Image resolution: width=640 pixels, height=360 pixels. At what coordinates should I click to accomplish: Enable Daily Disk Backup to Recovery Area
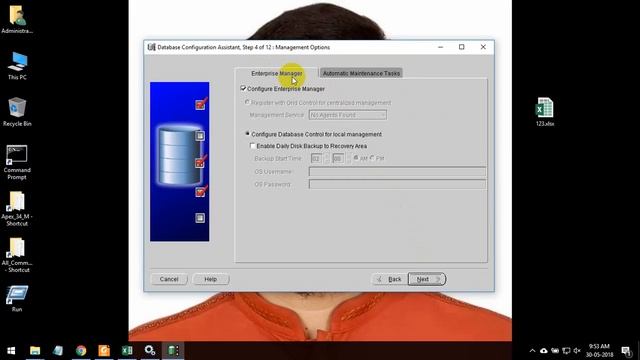[253, 146]
